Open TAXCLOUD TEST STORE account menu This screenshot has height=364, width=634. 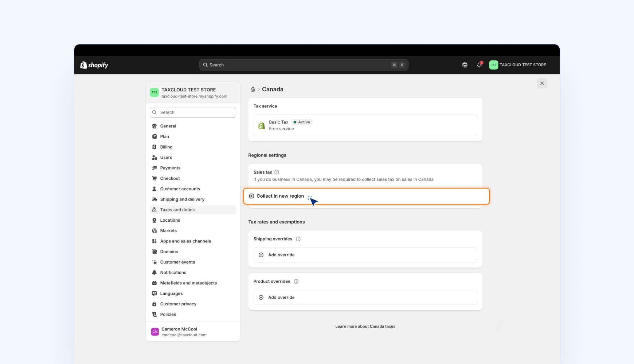pos(517,65)
